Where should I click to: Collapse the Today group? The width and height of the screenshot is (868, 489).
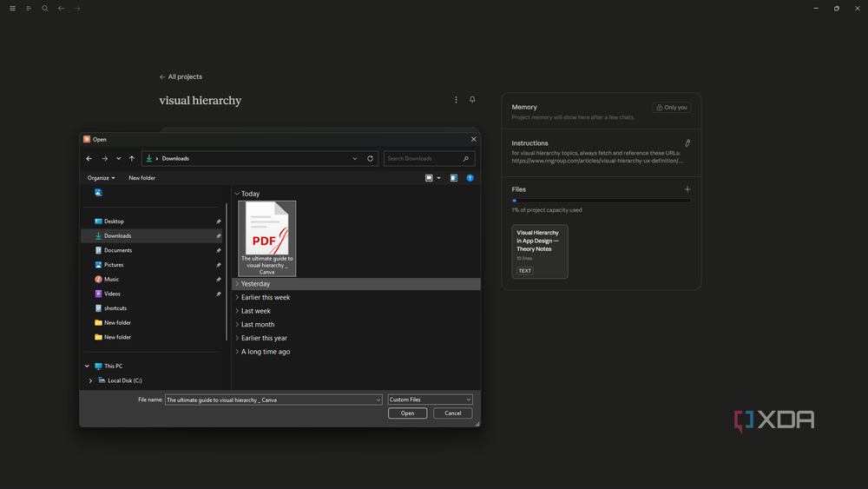(x=237, y=194)
